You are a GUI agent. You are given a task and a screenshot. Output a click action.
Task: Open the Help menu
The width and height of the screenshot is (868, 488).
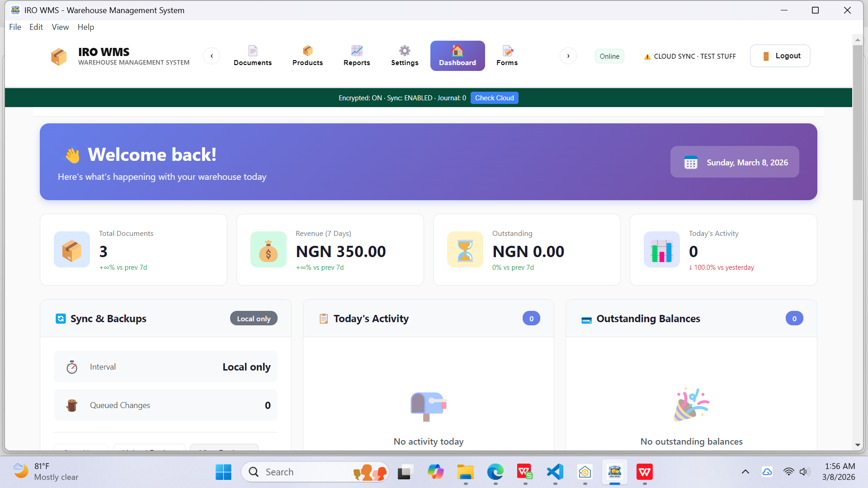pyautogui.click(x=86, y=27)
